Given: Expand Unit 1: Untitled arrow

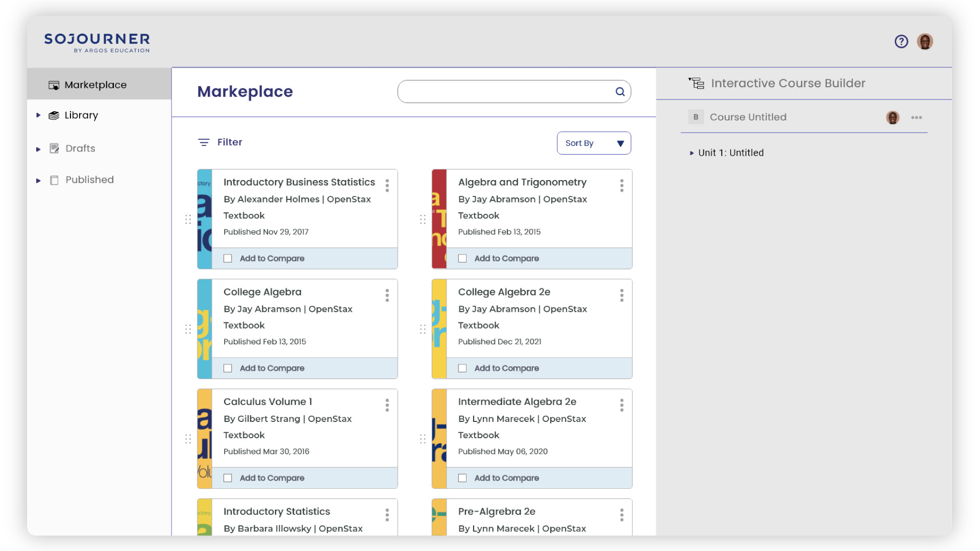Looking at the screenshot, I should 692,153.
